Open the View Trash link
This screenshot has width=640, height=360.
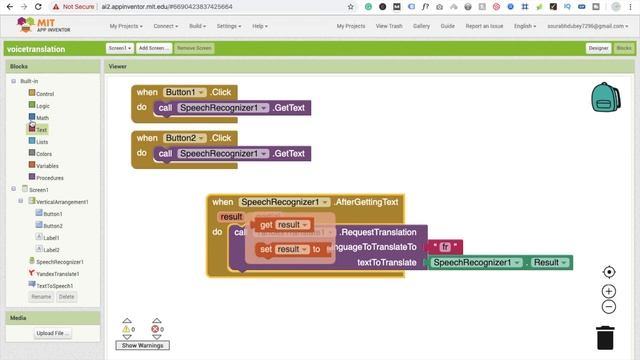389,26
